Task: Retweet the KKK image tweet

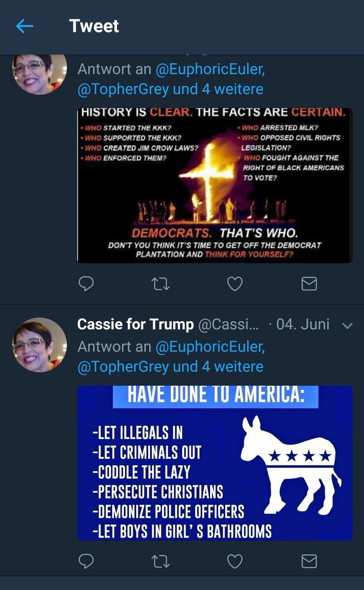Action: 161,284
